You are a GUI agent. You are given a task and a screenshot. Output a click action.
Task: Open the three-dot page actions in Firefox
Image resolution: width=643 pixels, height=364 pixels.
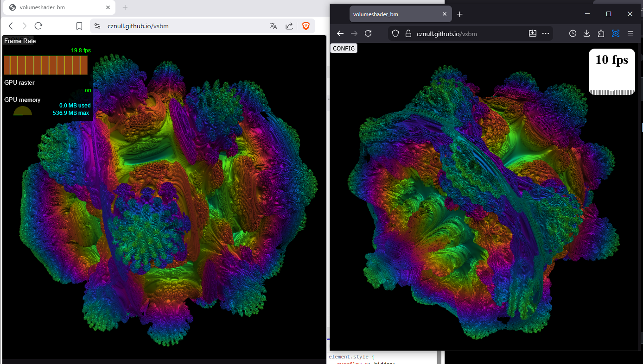pos(546,33)
